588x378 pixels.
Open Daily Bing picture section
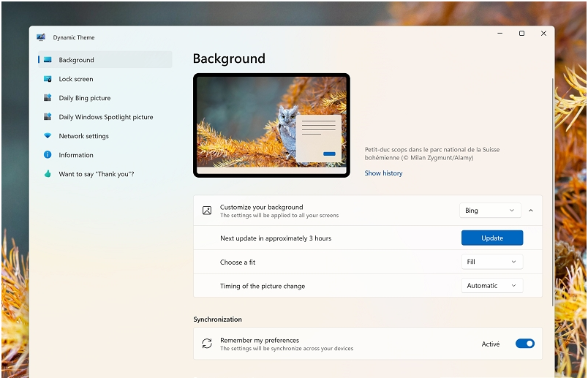pos(105,98)
